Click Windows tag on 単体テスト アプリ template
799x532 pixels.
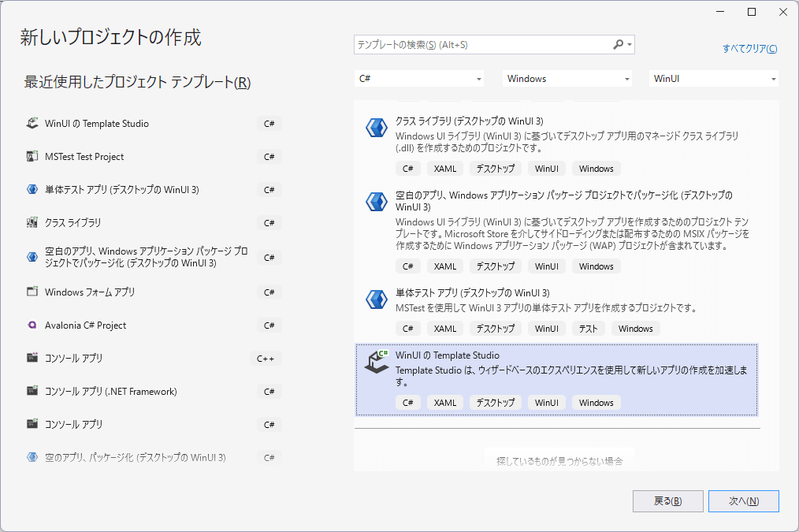pyautogui.click(x=635, y=329)
